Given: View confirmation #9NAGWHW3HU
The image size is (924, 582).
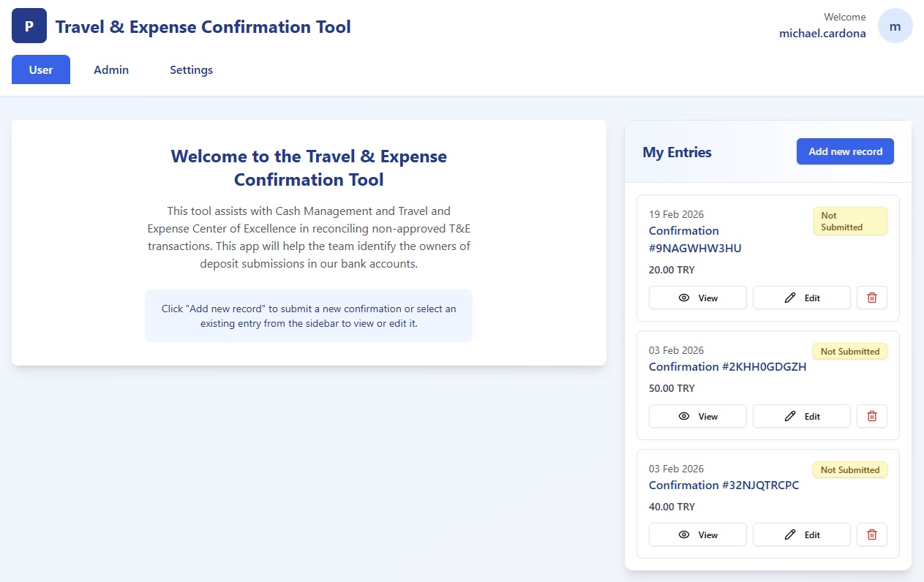Looking at the screenshot, I should pyautogui.click(x=698, y=298).
